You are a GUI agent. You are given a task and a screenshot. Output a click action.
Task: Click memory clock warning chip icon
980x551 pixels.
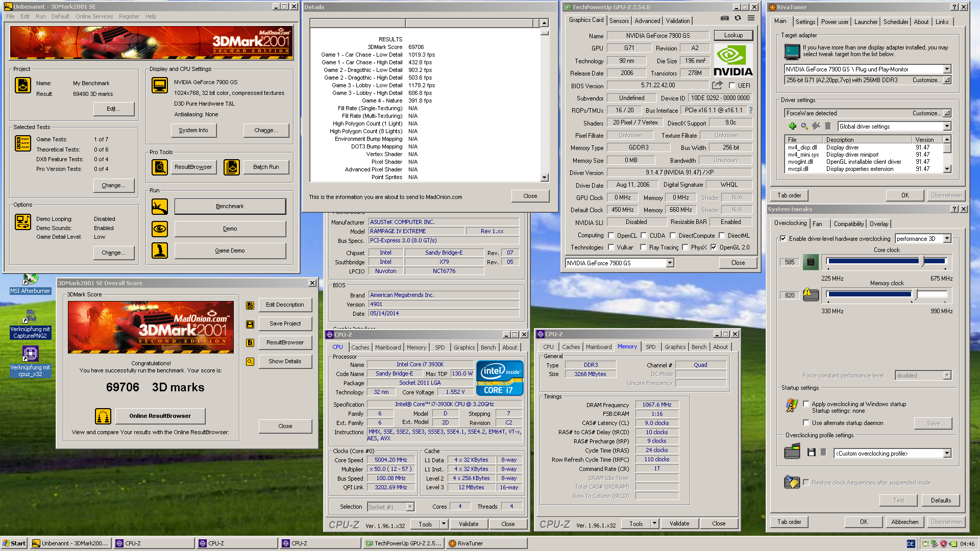tap(811, 294)
